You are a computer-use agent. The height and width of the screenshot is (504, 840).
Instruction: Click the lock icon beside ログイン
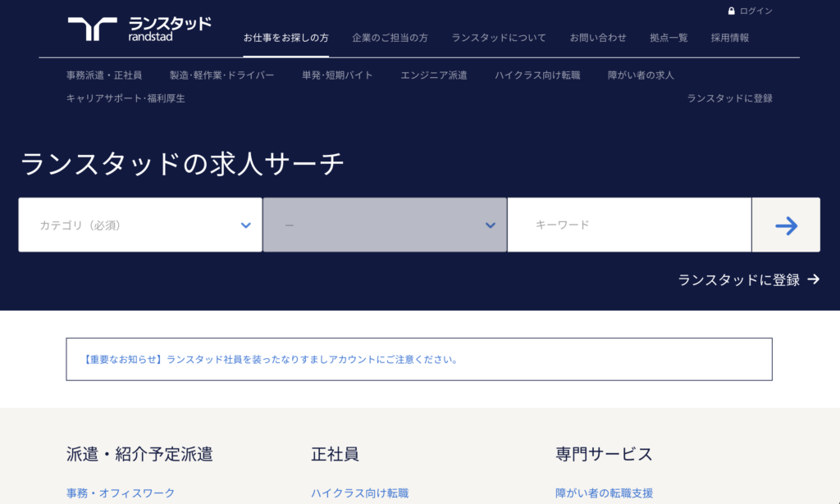coord(731,11)
